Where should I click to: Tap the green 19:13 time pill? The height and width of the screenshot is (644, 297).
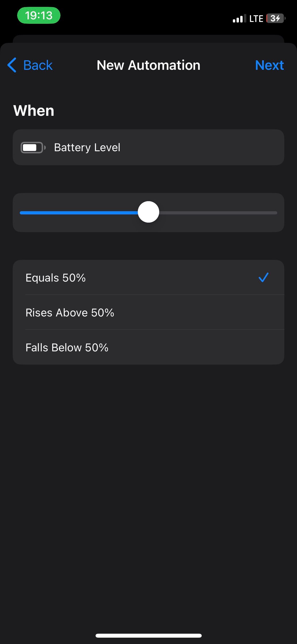(39, 15)
